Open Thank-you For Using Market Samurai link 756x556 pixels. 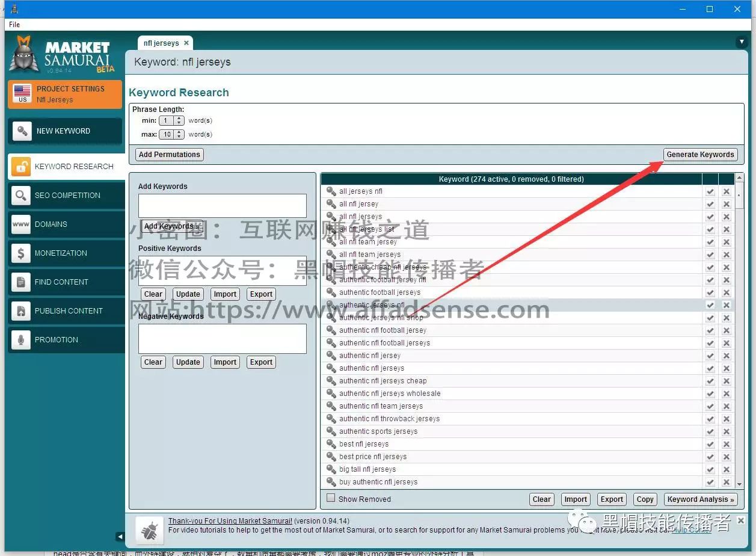(x=230, y=521)
